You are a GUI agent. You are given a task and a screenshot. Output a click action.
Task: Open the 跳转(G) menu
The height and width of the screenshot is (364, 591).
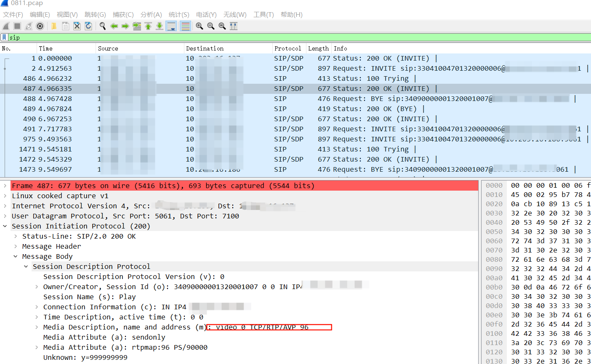pyautogui.click(x=95, y=15)
